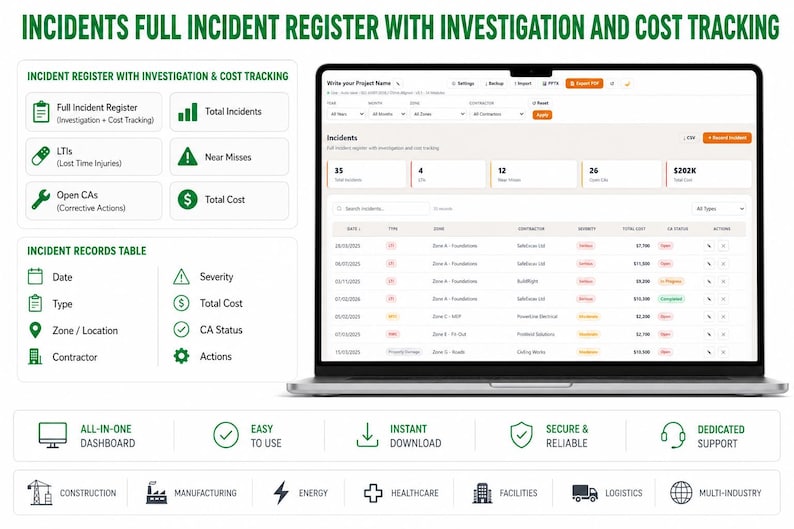Click the Dedicated Support headset icon

click(x=673, y=435)
